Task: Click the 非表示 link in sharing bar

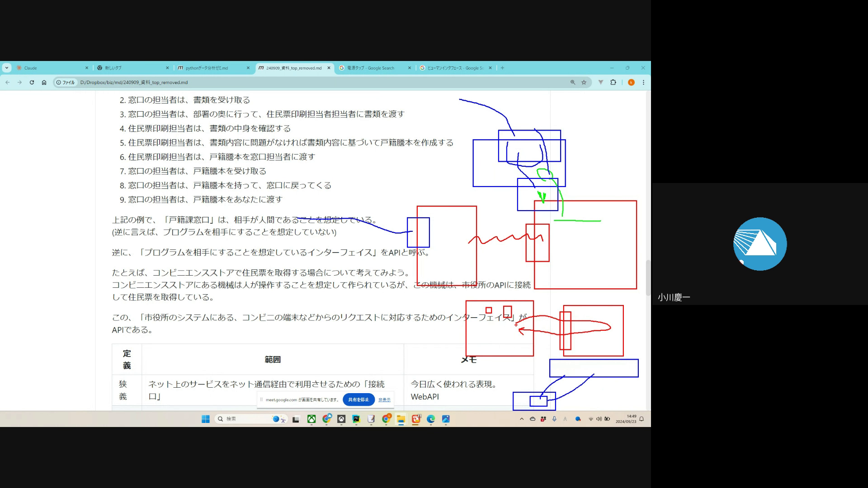Action: click(384, 400)
